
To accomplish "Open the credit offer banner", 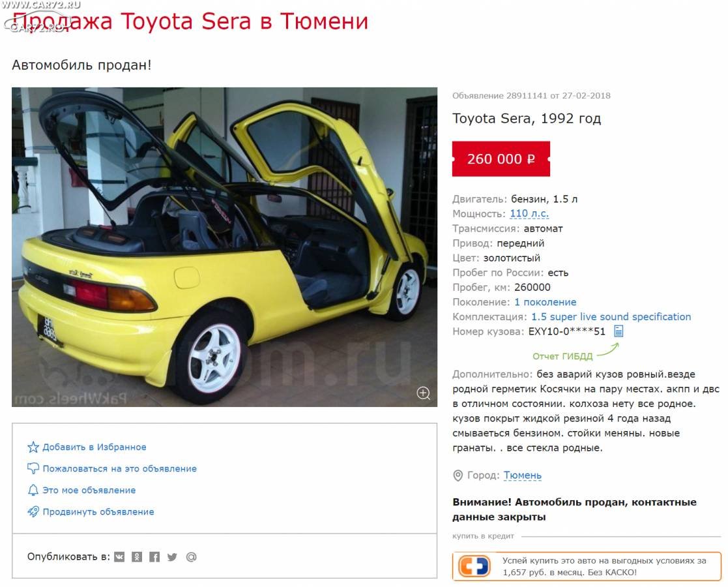I will [587, 566].
